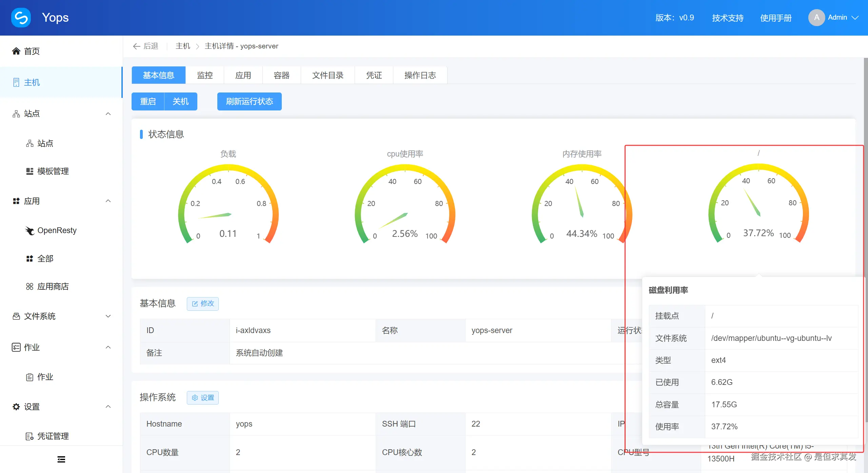This screenshot has width=868, height=473.
Task: Click the 关机 shutdown toggle button
Action: coord(180,101)
